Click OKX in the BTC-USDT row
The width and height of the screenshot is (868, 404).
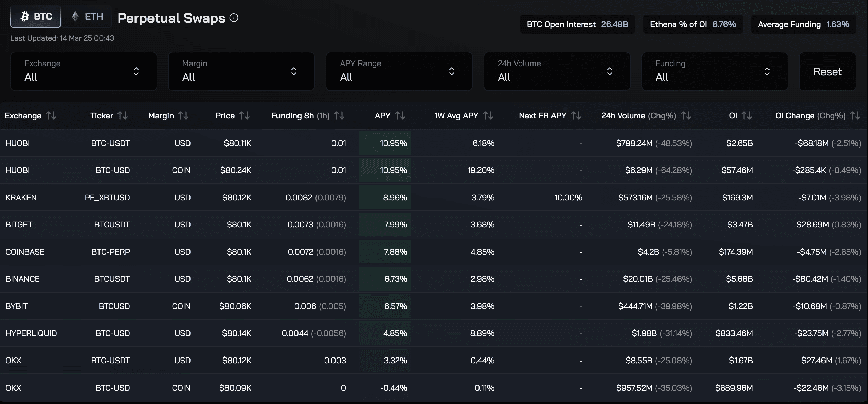pos(14,361)
